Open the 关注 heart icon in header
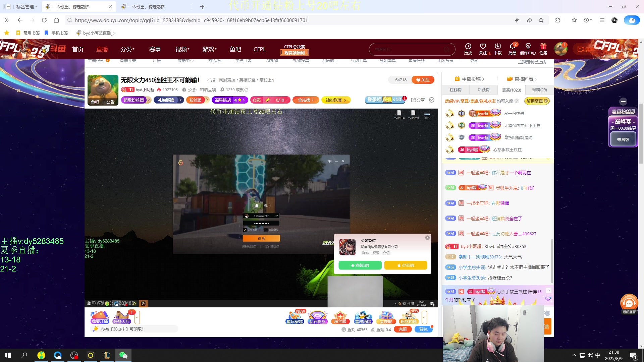 483,49
